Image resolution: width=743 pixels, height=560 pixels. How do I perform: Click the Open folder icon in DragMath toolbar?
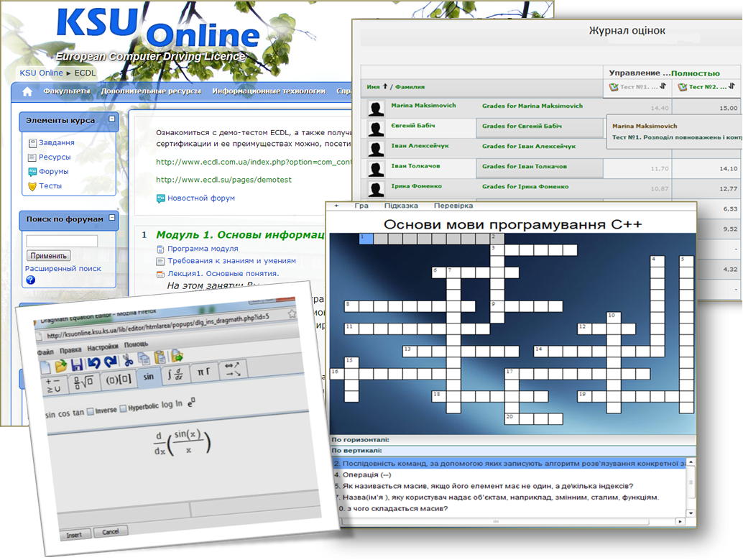60,366
